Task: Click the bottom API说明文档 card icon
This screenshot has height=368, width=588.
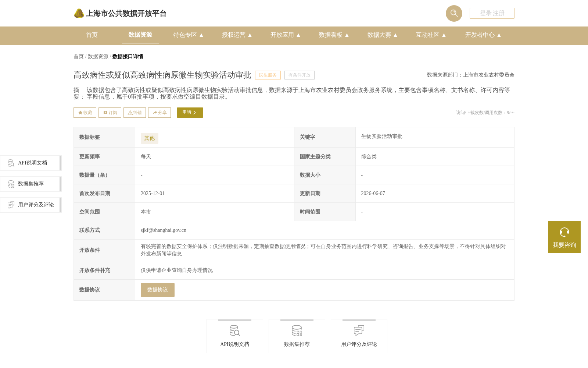Action: [x=234, y=330]
